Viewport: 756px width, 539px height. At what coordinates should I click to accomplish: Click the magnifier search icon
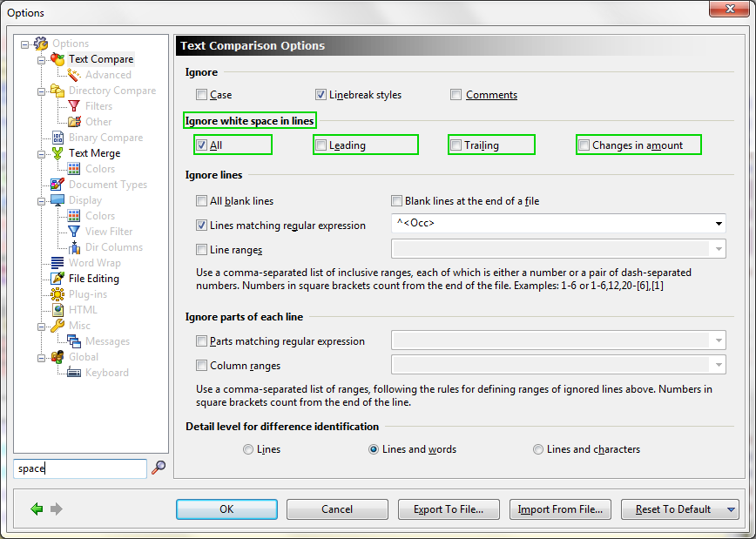click(x=159, y=468)
